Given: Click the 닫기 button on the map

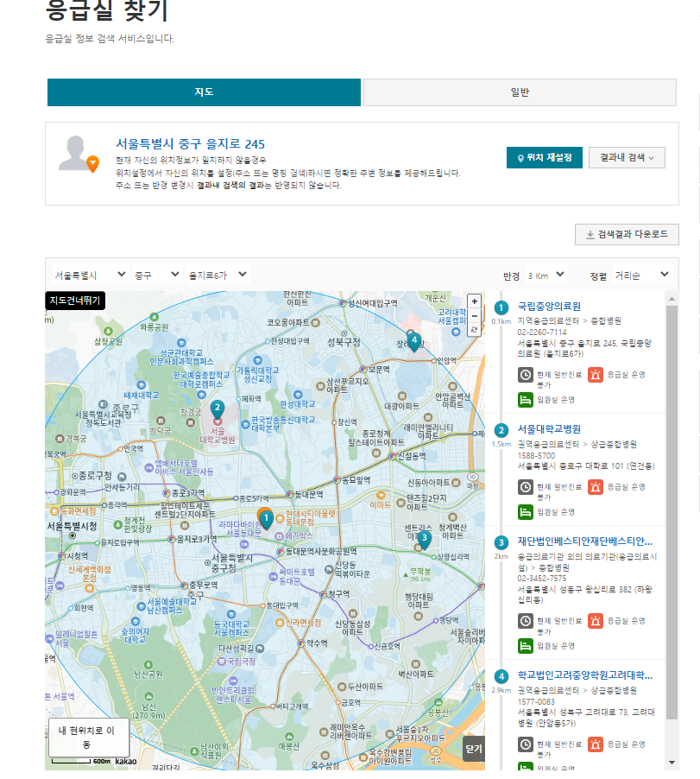Looking at the screenshot, I should click(474, 749).
